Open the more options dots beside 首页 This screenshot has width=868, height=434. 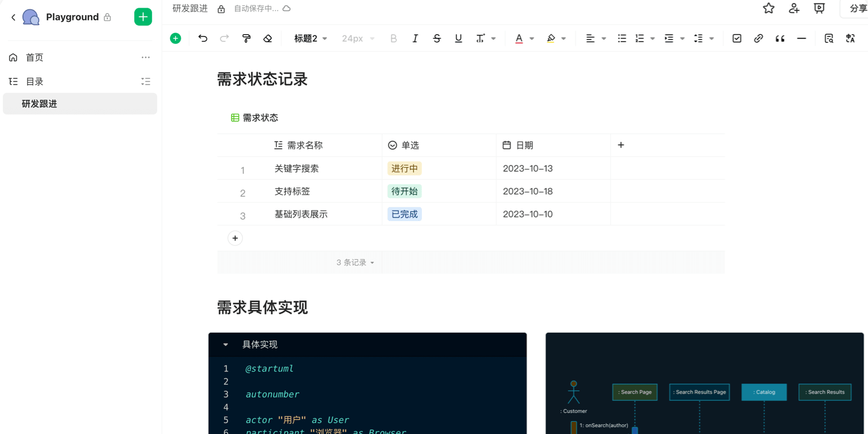click(x=146, y=57)
